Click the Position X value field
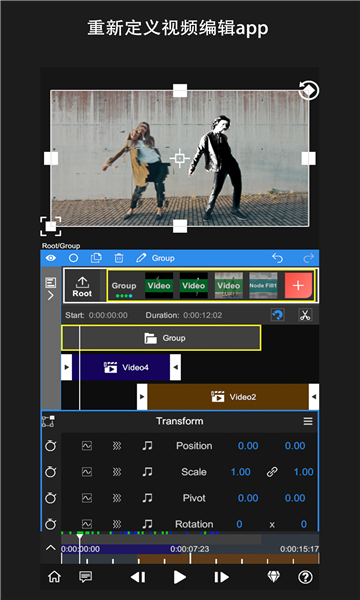 [x=248, y=446]
